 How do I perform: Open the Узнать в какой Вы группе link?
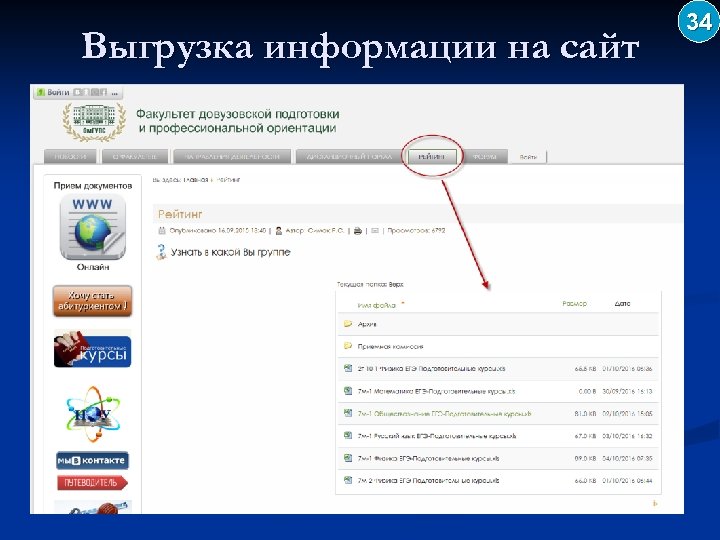231,252
